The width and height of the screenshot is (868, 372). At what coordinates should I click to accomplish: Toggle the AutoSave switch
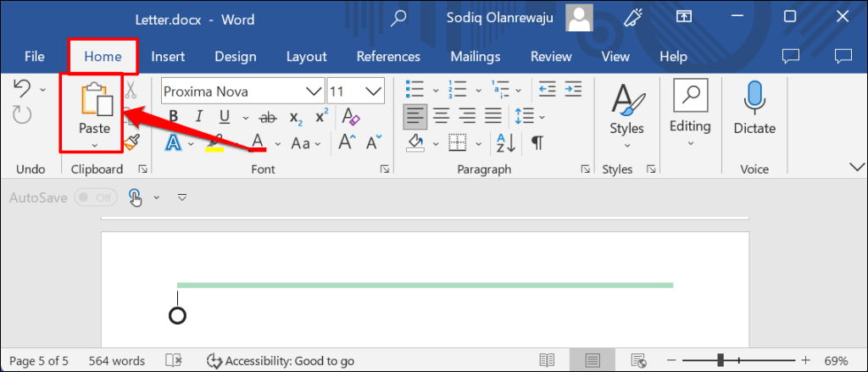click(95, 197)
